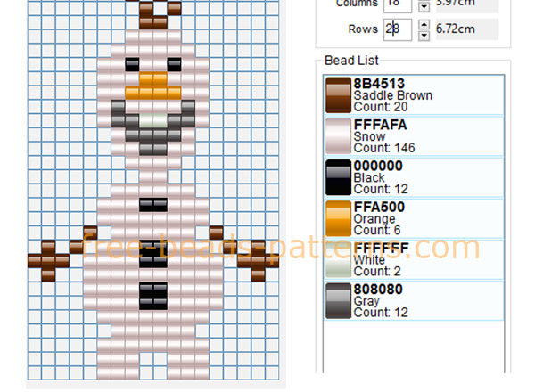Click the 'Count: 2' text

(x=377, y=272)
